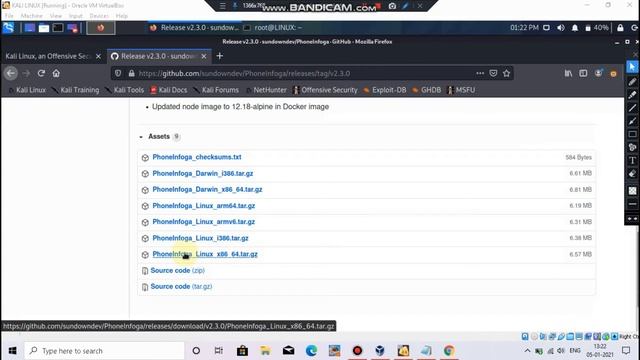
Task: Open the Kali Tools bookmark
Action: point(125,90)
